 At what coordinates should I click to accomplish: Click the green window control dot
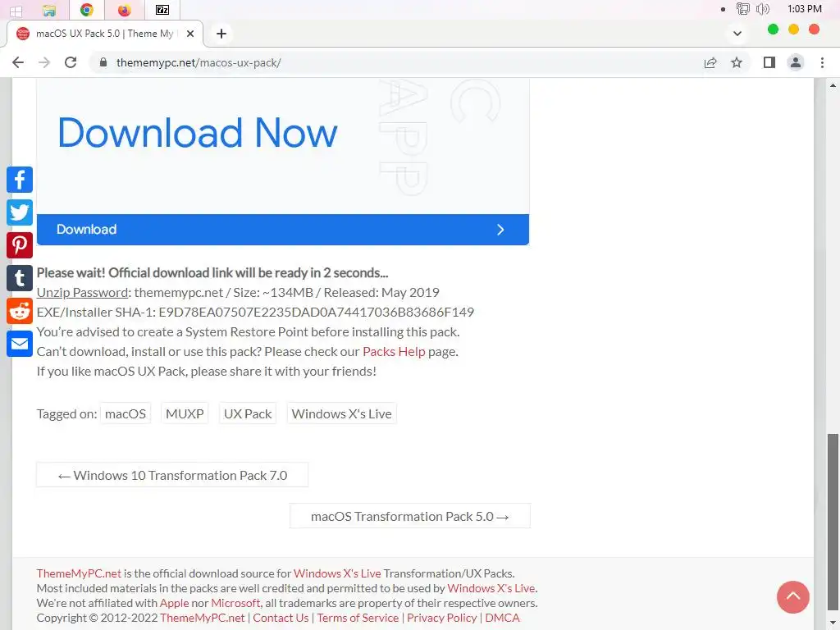click(x=773, y=30)
